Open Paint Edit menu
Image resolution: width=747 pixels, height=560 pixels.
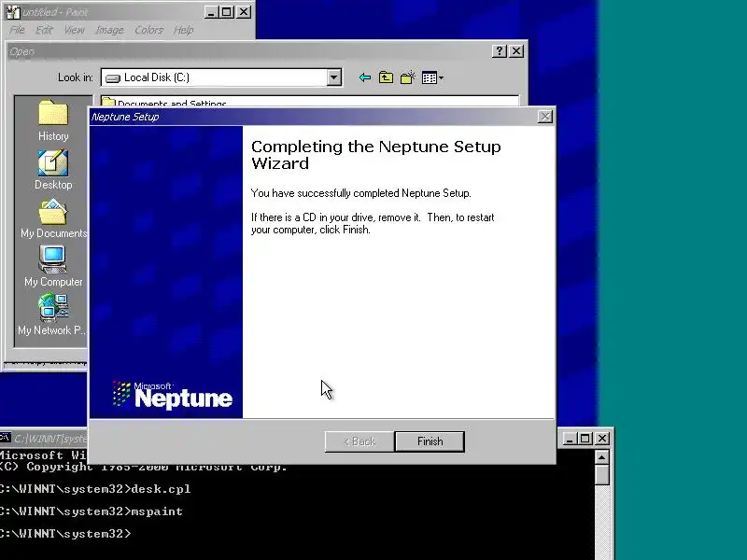(x=44, y=30)
